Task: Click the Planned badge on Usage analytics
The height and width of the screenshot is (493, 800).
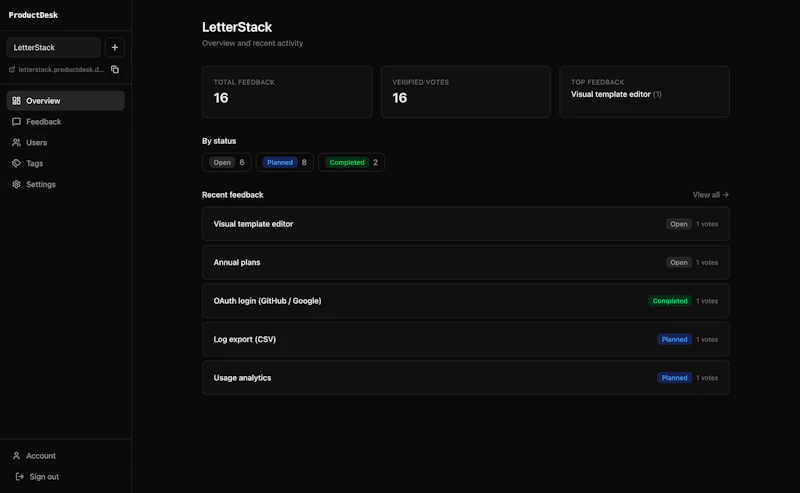Action: 674,378
